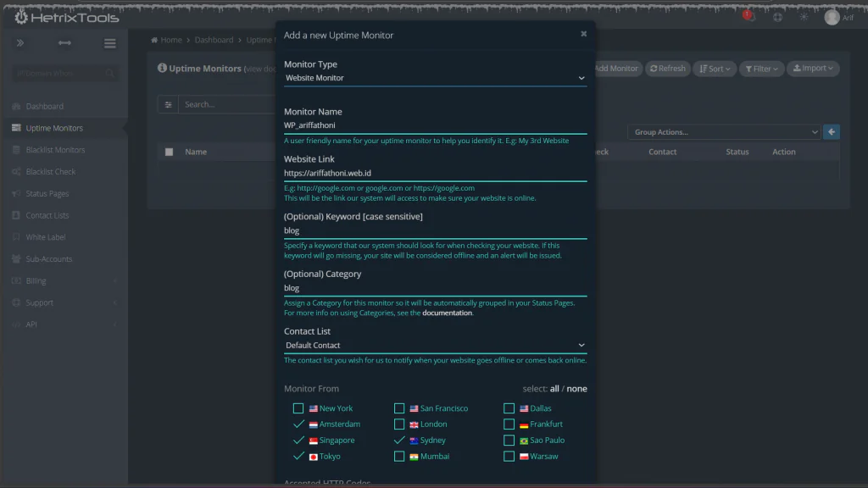Expand Billing sidebar section
This screenshot has height=488, width=868.
[x=64, y=280]
